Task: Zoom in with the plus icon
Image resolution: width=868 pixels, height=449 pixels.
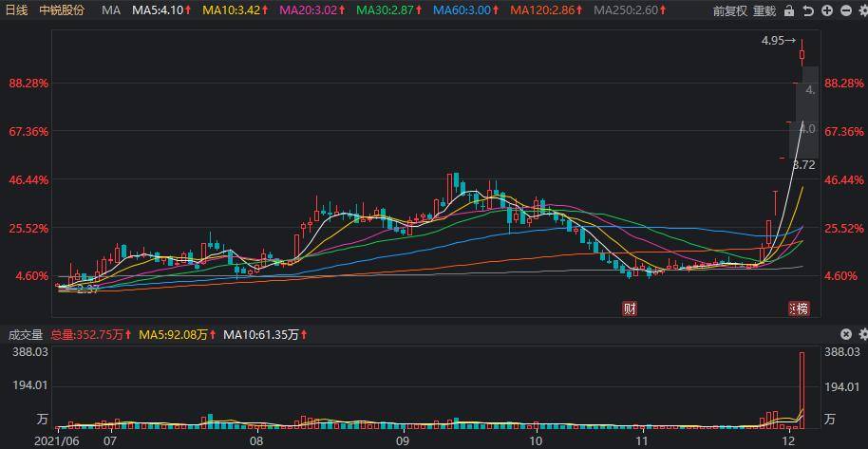Action: [x=826, y=10]
